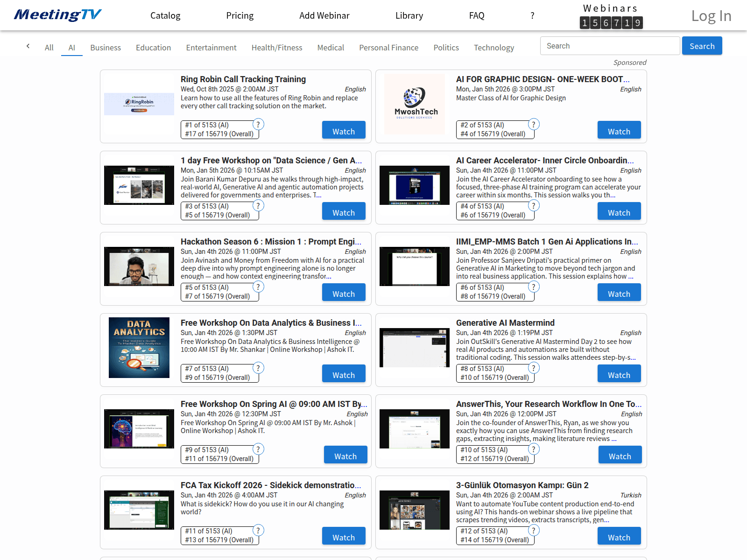Switch to the Education category tab

[153, 48]
